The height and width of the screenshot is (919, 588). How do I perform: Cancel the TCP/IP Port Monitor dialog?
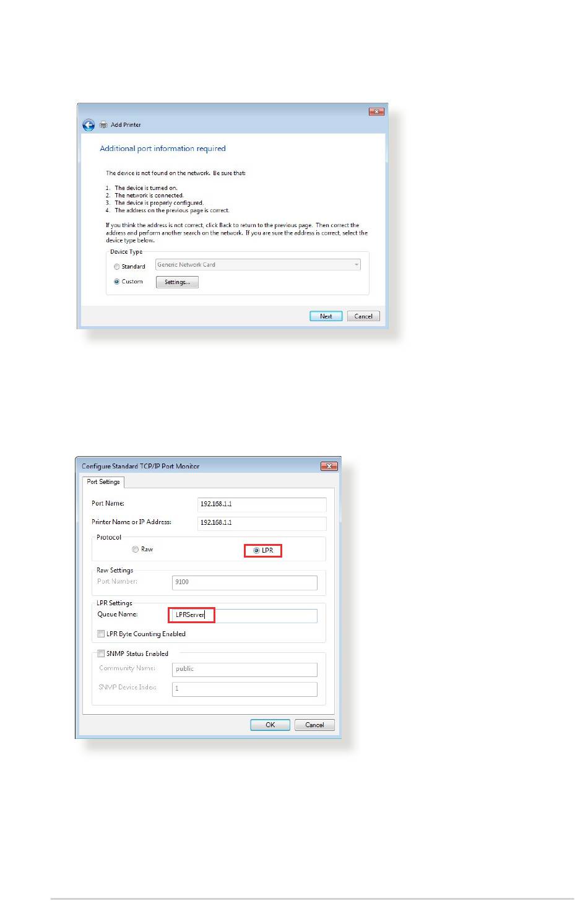(x=314, y=725)
